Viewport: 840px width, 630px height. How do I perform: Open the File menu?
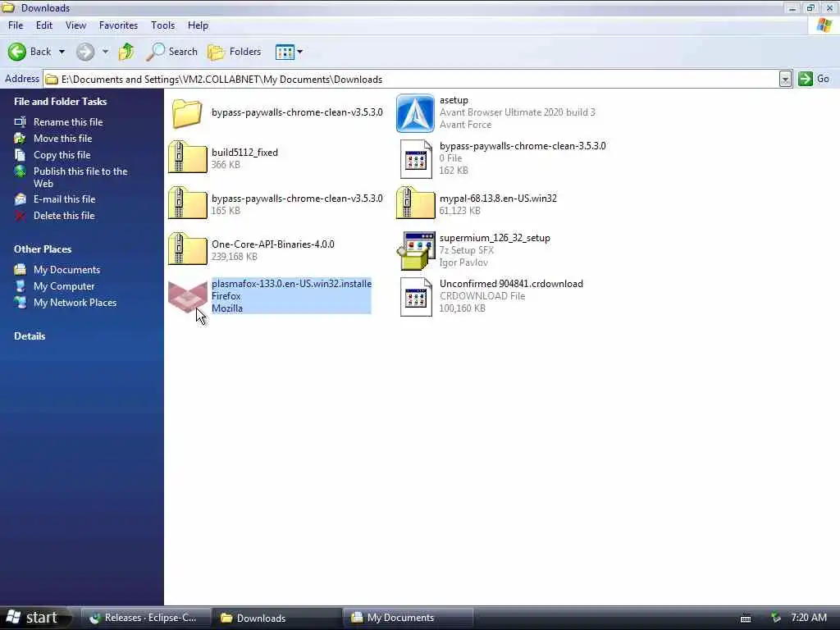pyautogui.click(x=16, y=25)
